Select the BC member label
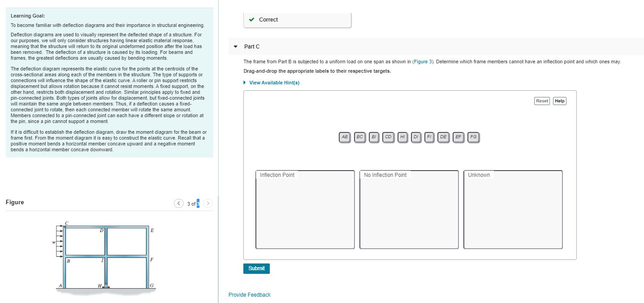 (x=359, y=137)
